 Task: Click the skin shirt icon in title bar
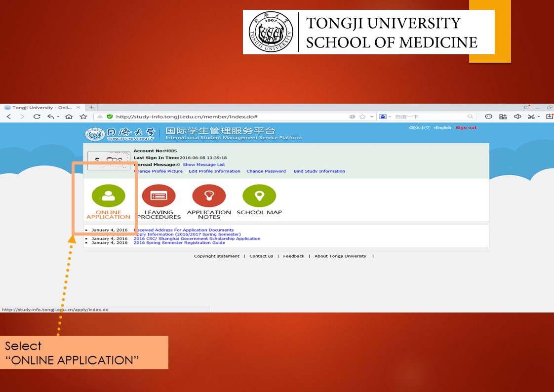(527, 107)
